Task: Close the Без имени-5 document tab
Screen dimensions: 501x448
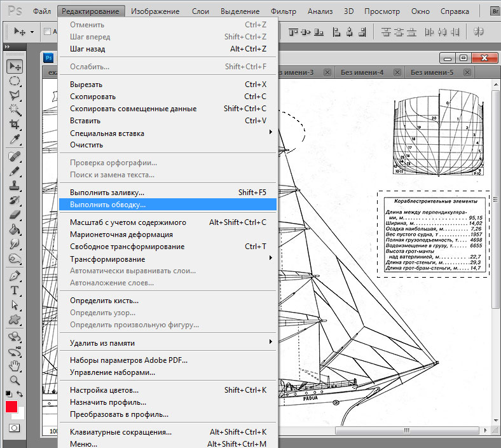Action: point(467,72)
